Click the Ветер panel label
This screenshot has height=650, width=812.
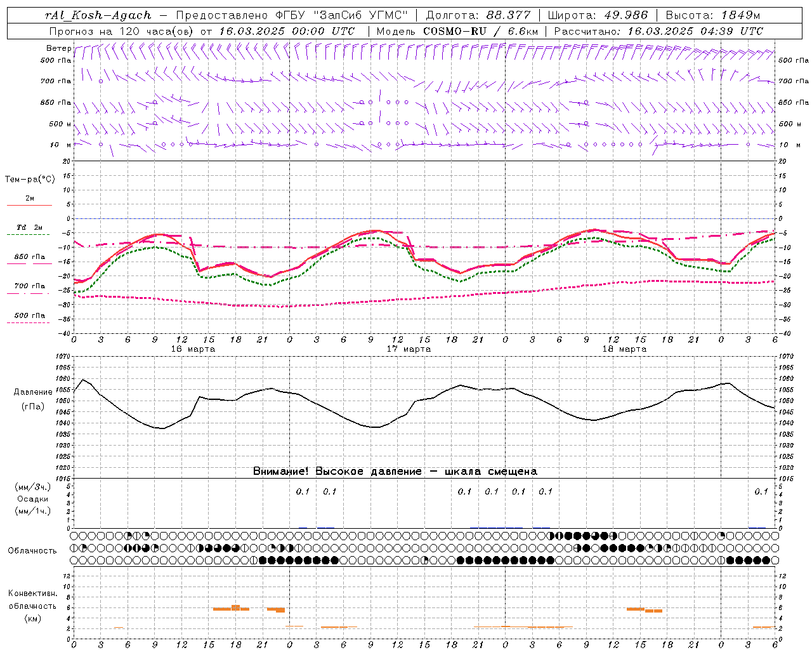pos(59,48)
